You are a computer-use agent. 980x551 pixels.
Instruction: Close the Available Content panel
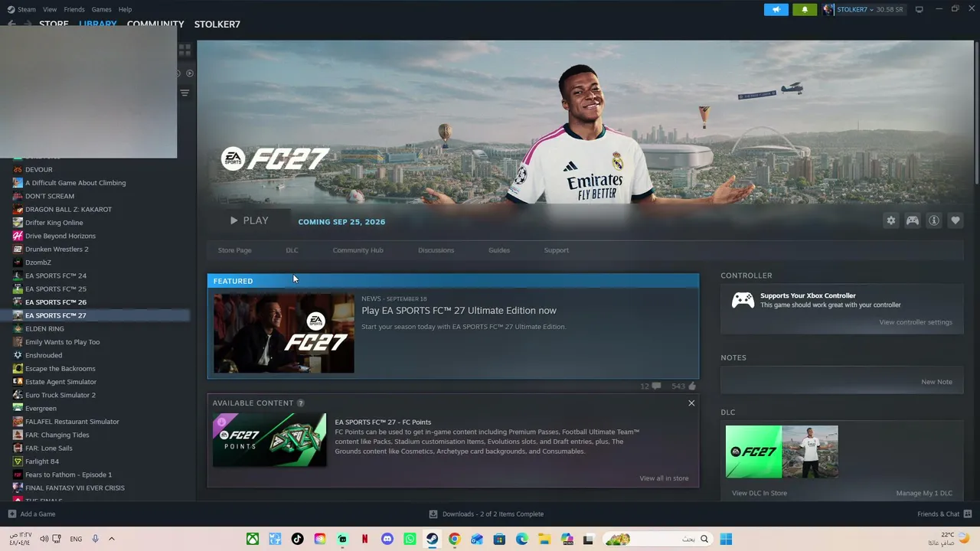(x=691, y=403)
